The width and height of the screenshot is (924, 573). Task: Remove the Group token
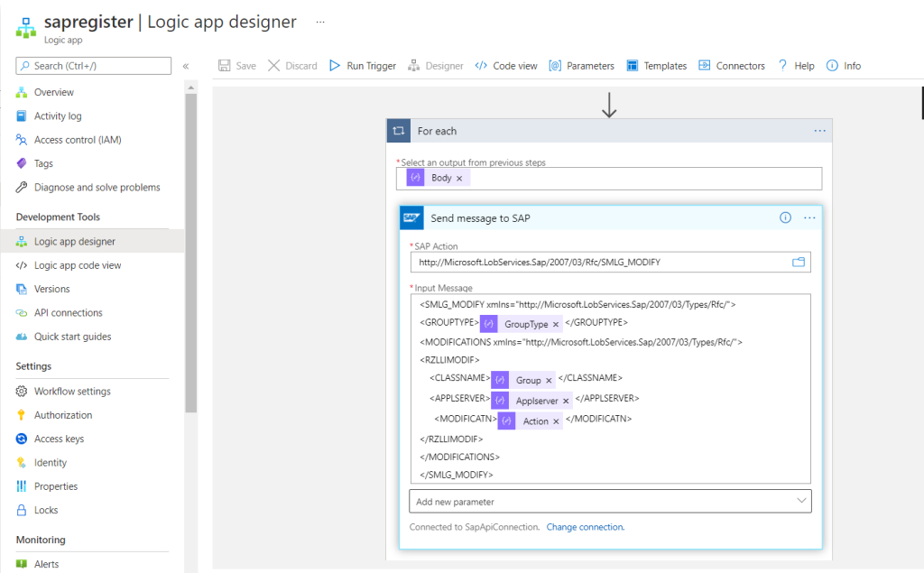click(x=549, y=380)
